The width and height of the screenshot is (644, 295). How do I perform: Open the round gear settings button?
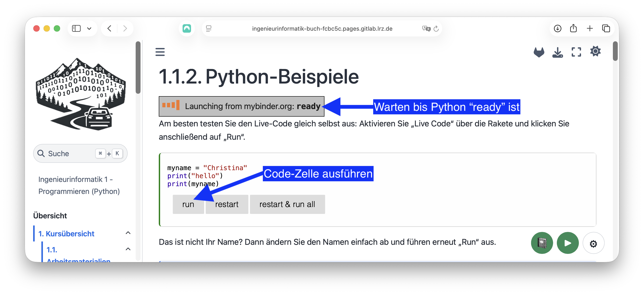pyautogui.click(x=593, y=243)
